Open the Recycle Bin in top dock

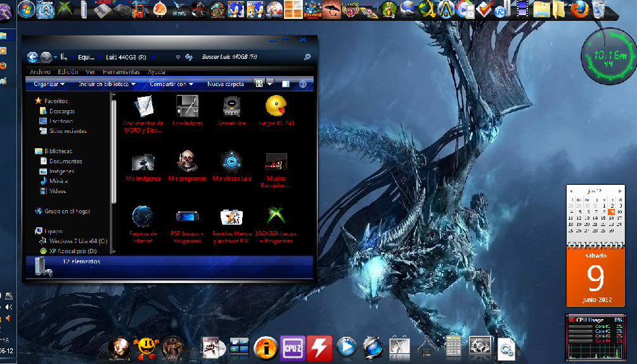click(599, 9)
